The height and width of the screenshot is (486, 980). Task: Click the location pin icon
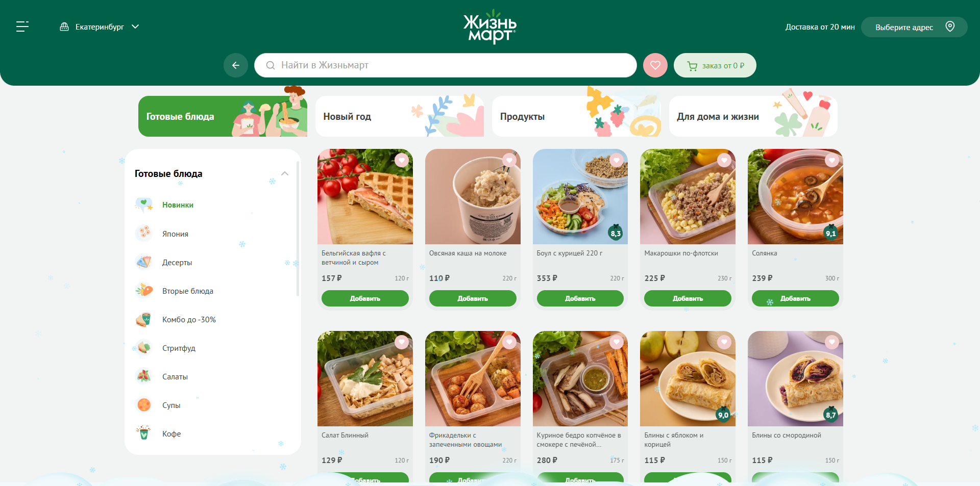[950, 27]
